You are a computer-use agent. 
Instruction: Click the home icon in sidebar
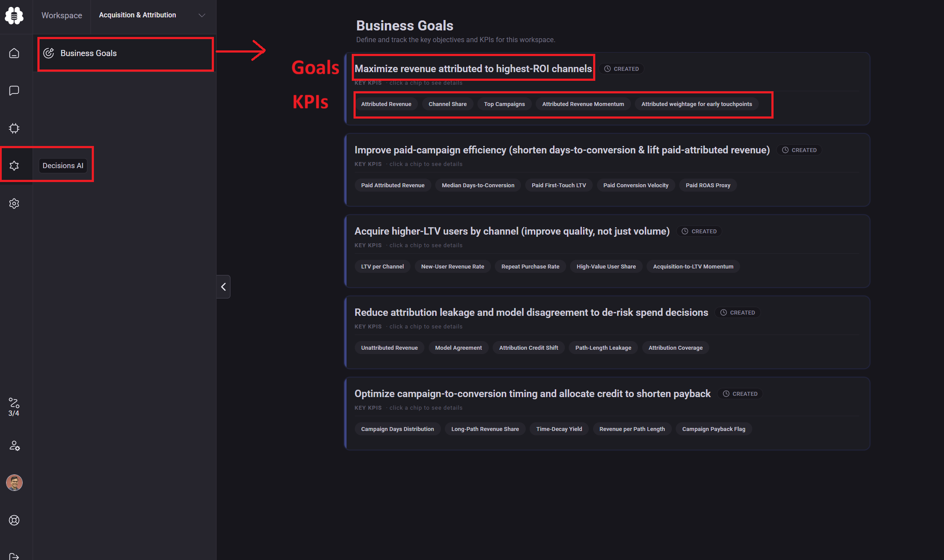click(14, 53)
